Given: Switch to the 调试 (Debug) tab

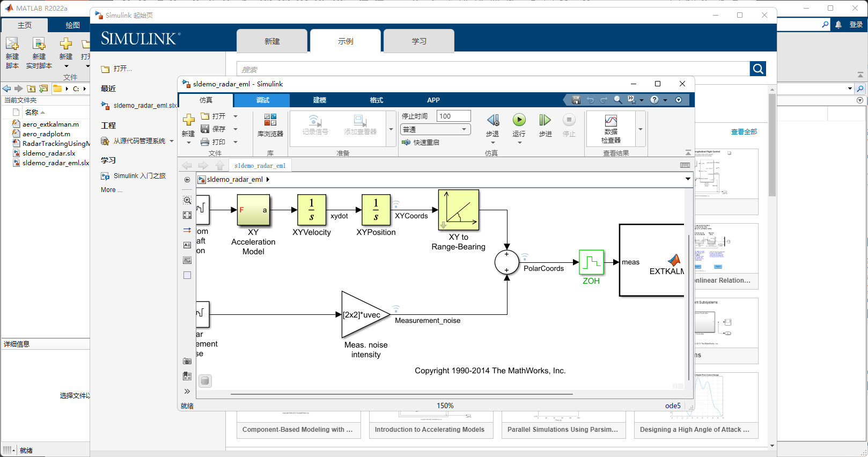Looking at the screenshot, I should click(x=262, y=100).
